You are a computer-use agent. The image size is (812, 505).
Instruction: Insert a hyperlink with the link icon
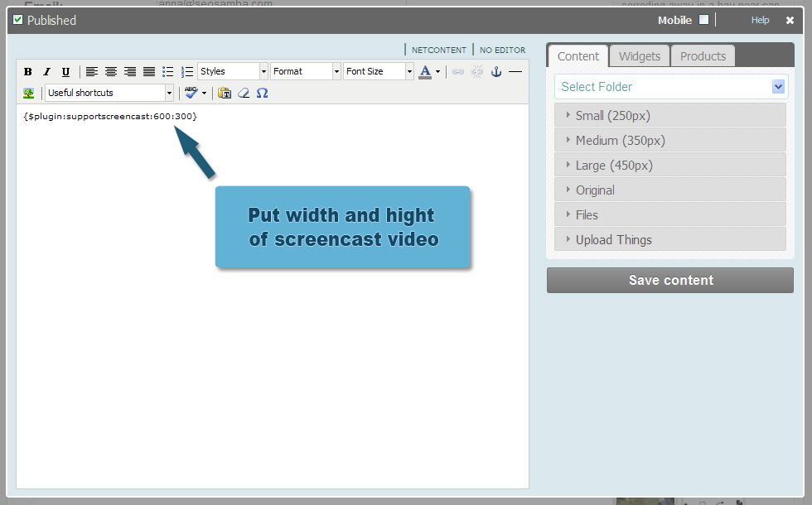coord(457,72)
